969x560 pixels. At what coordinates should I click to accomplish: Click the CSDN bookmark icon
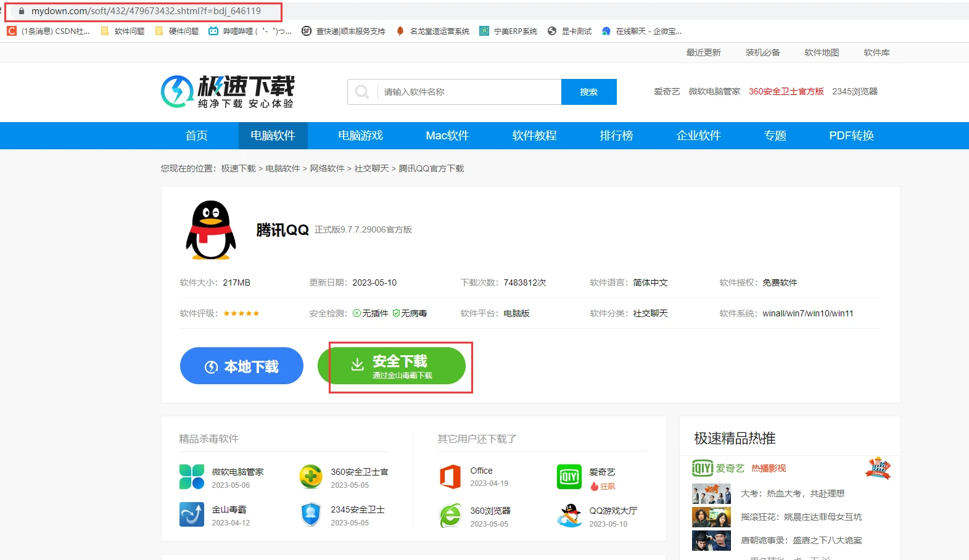click(11, 31)
